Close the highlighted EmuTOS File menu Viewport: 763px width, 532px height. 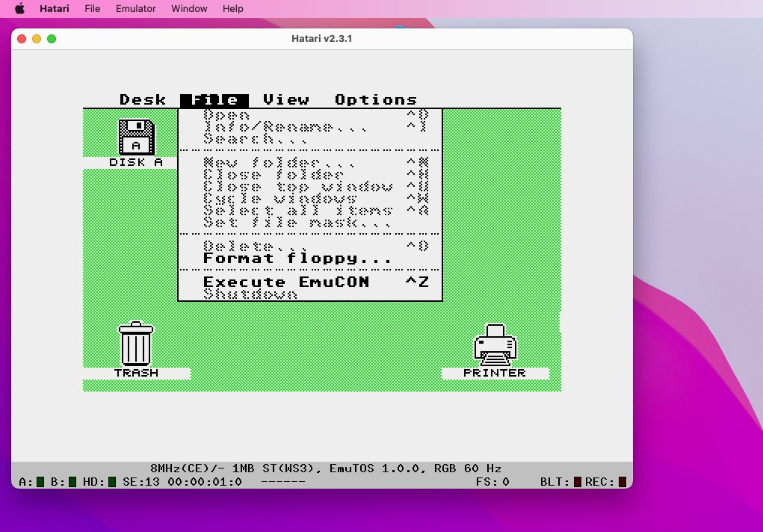214,100
